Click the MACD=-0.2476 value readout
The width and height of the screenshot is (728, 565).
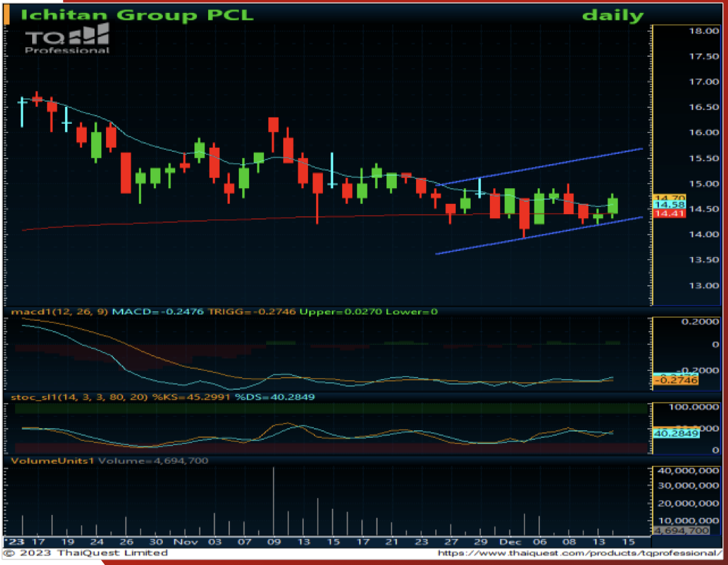pyautogui.click(x=158, y=311)
